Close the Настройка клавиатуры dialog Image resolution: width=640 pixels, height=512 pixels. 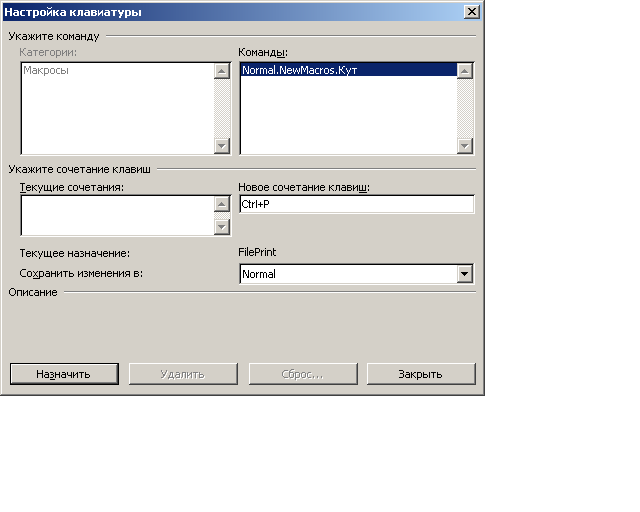471,11
